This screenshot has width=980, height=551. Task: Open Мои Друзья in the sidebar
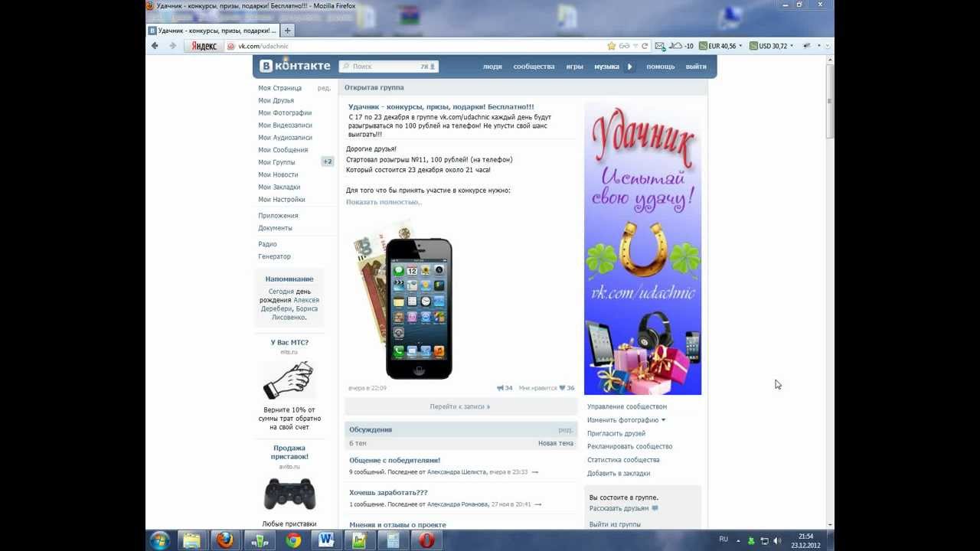[276, 100]
